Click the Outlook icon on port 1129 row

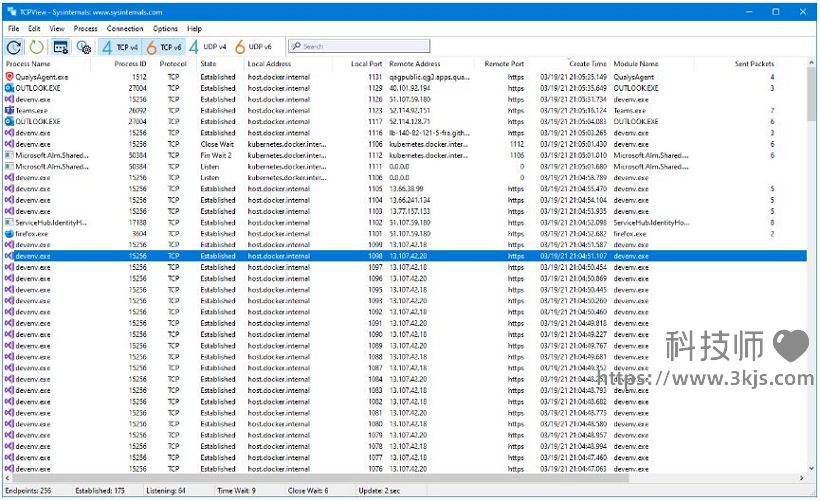click(x=9, y=88)
